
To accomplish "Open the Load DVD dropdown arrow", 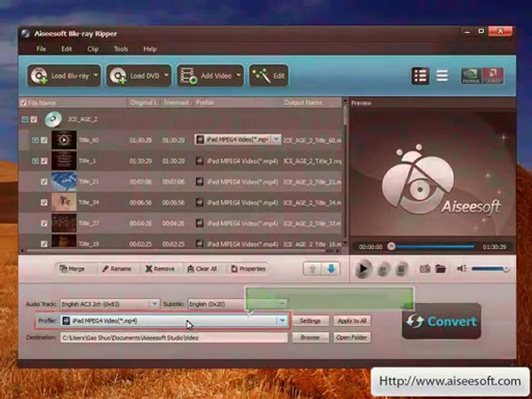I will click(166, 75).
